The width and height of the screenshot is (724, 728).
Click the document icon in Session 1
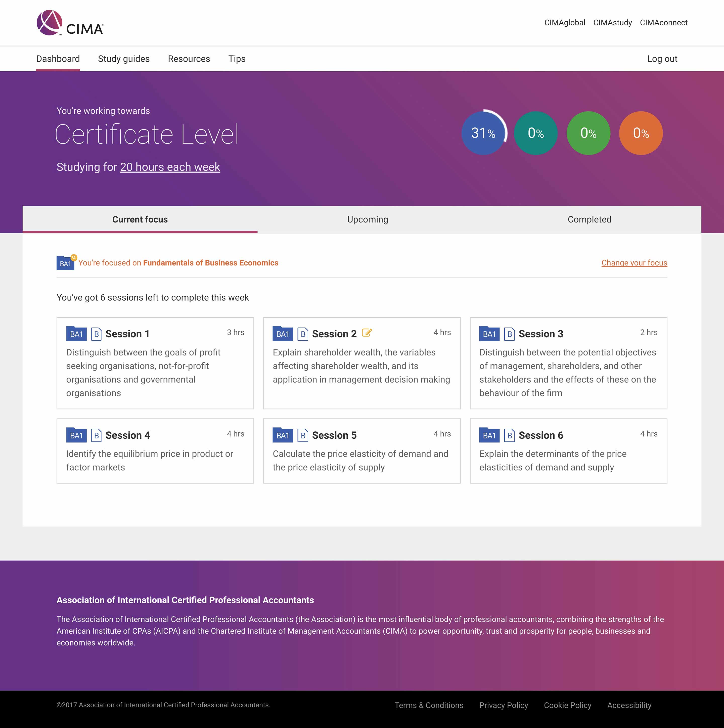pyautogui.click(x=97, y=334)
